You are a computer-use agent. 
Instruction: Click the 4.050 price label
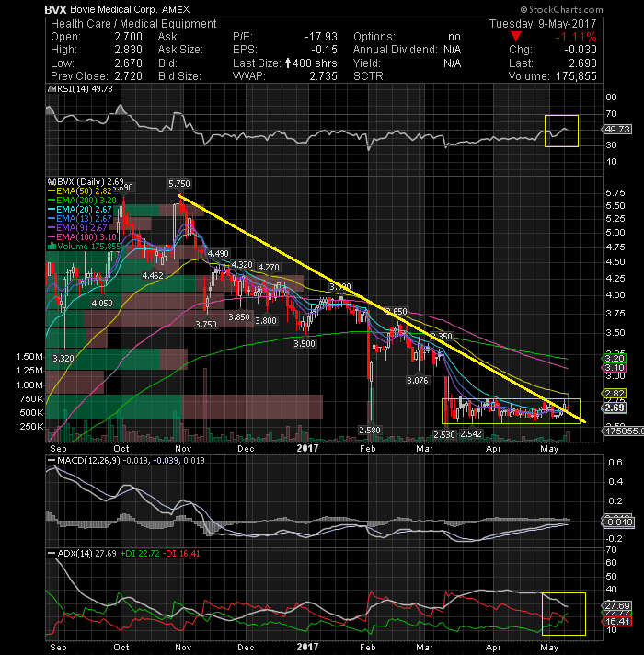(102, 303)
